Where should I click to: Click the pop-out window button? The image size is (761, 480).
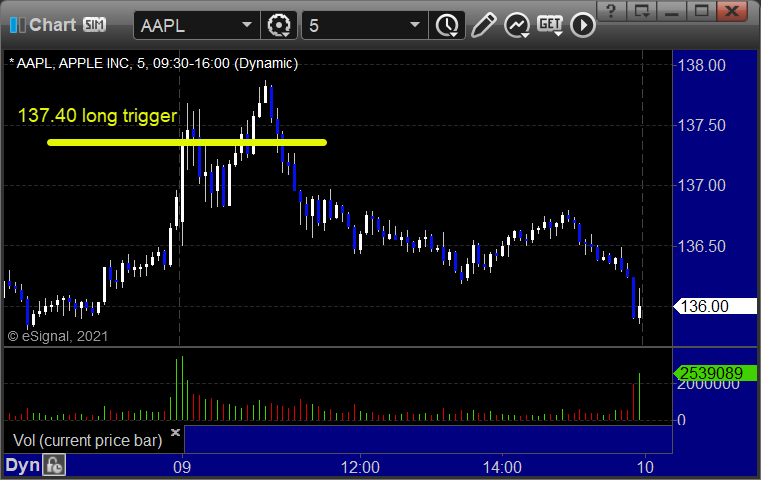click(642, 11)
